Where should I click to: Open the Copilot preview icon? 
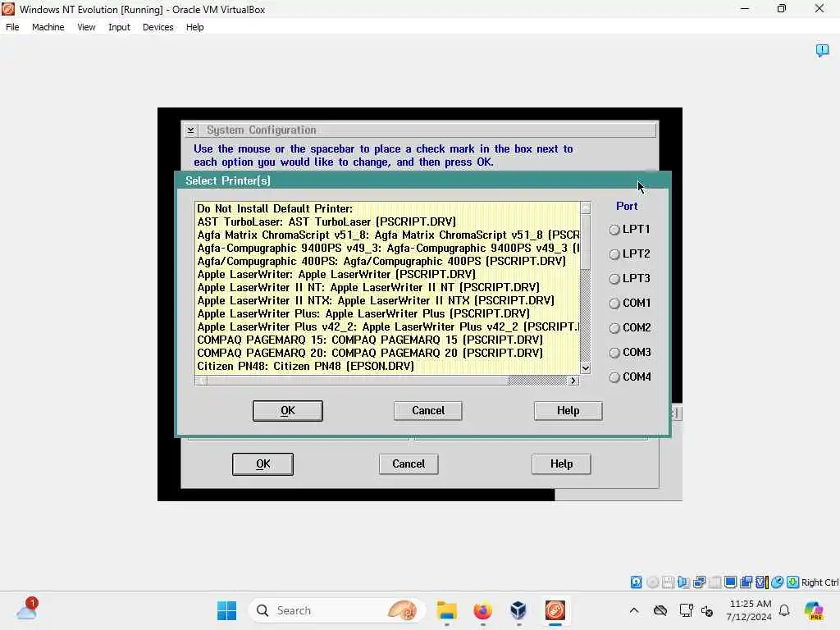tap(814, 610)
